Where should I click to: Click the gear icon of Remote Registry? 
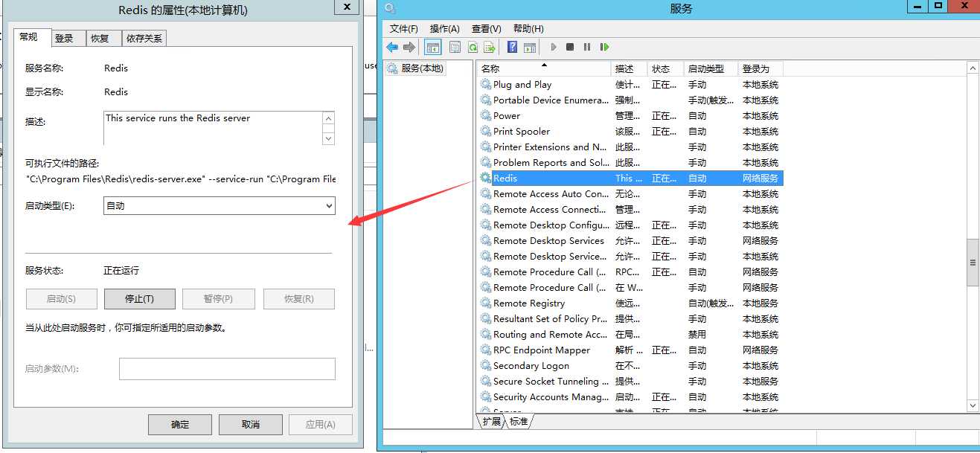tap(485, 303)
